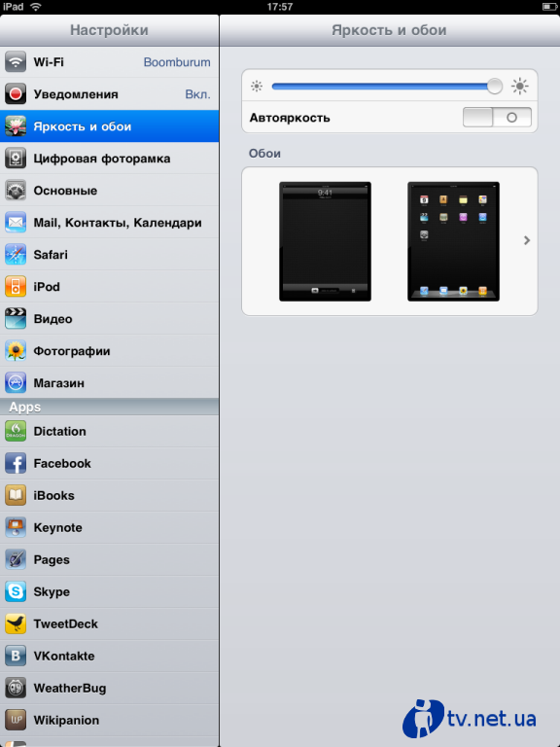Open Основные settings section
Screen dimensions: 560x747
[110, 191]
